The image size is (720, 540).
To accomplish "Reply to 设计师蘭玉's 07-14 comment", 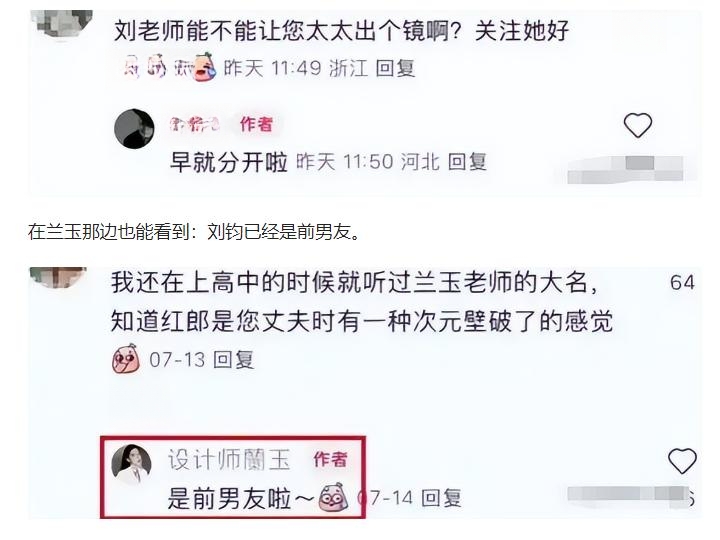I will [441, 498].
